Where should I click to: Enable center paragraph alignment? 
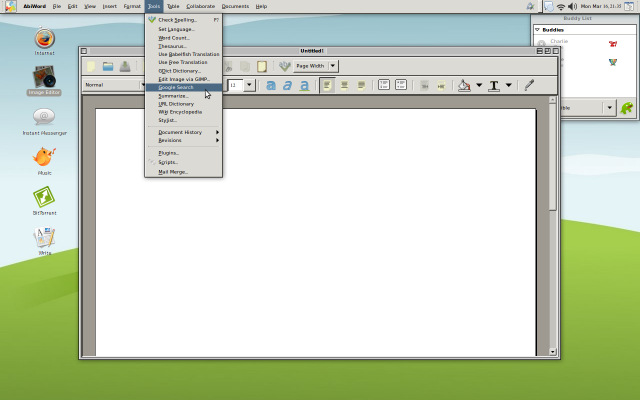click(344, 85)
